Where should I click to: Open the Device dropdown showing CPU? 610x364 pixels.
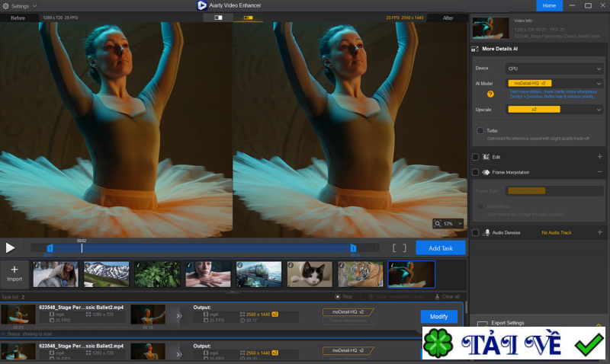pyautogui.click(x=554, y=69)
